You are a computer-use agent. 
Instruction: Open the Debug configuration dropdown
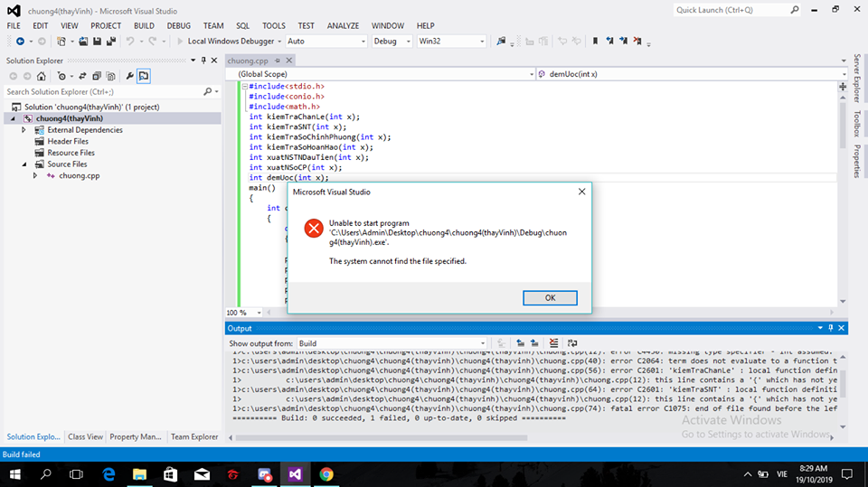(x=392, y=42)
